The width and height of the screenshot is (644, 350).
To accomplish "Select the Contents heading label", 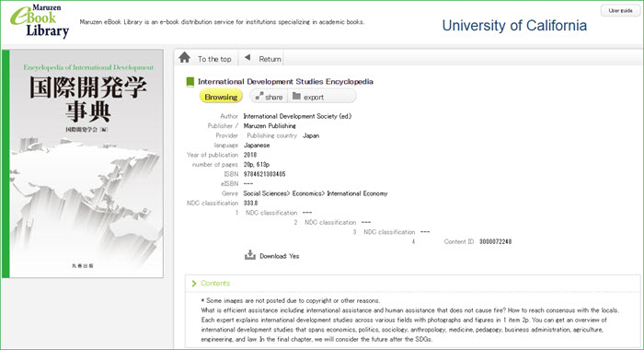I will 215,283.
